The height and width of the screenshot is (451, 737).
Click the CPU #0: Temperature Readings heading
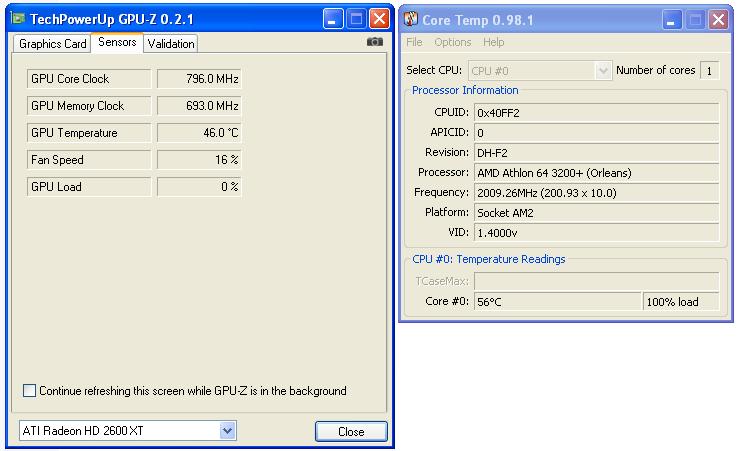(489, 259)
